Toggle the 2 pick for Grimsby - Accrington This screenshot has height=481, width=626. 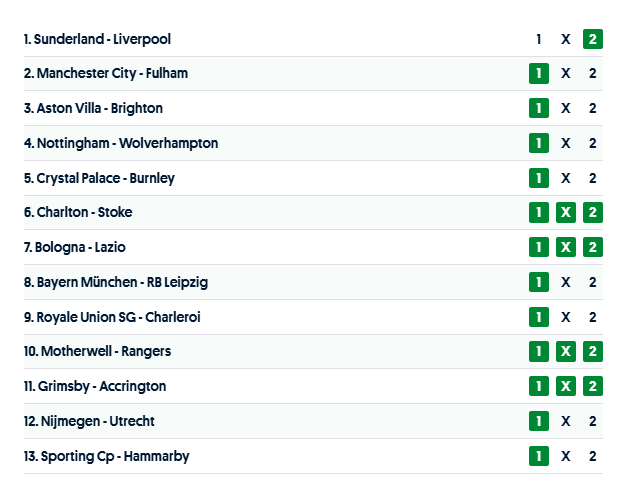(592, 386)
